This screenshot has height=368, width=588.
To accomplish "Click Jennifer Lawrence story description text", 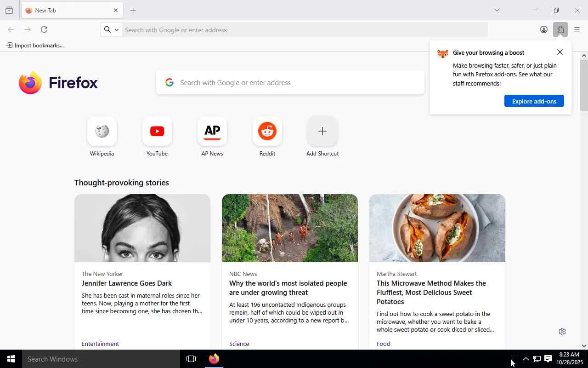I will [x=142, y=304].
